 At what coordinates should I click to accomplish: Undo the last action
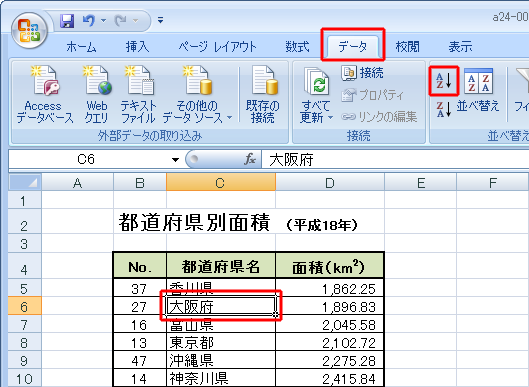point(89,21)
